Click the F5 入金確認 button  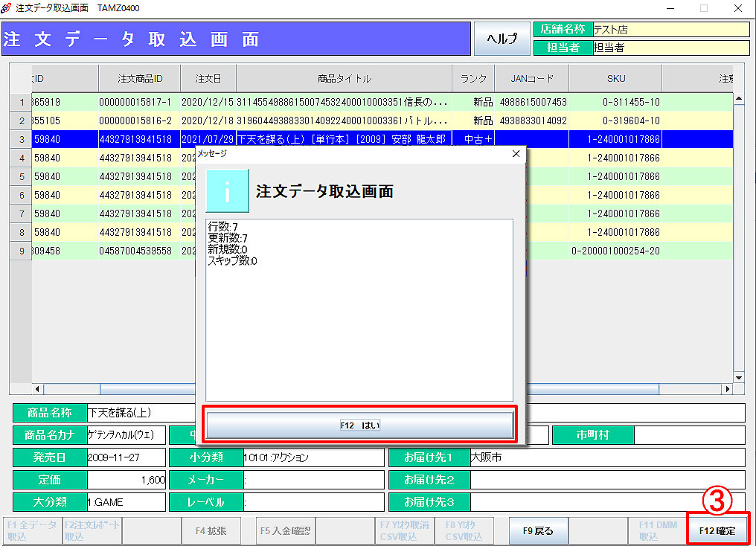pyautogui.click(x=286, y=531)
